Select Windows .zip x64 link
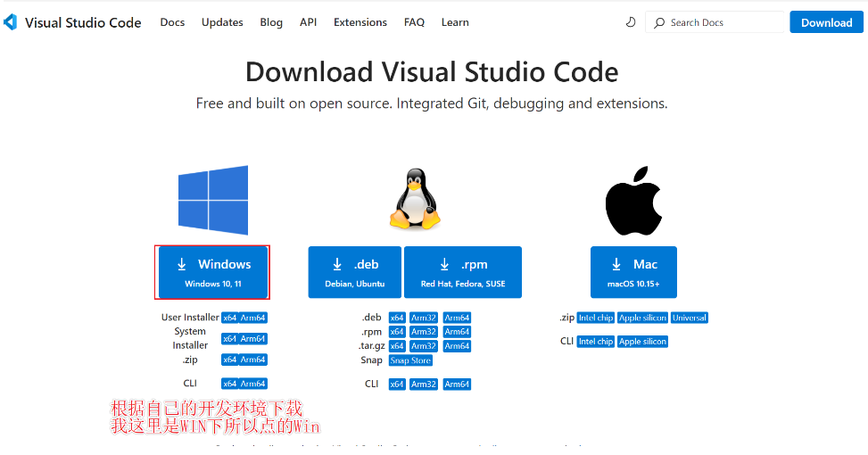The width and height of the screenshot is (868, 455). (x=230, y=360)
